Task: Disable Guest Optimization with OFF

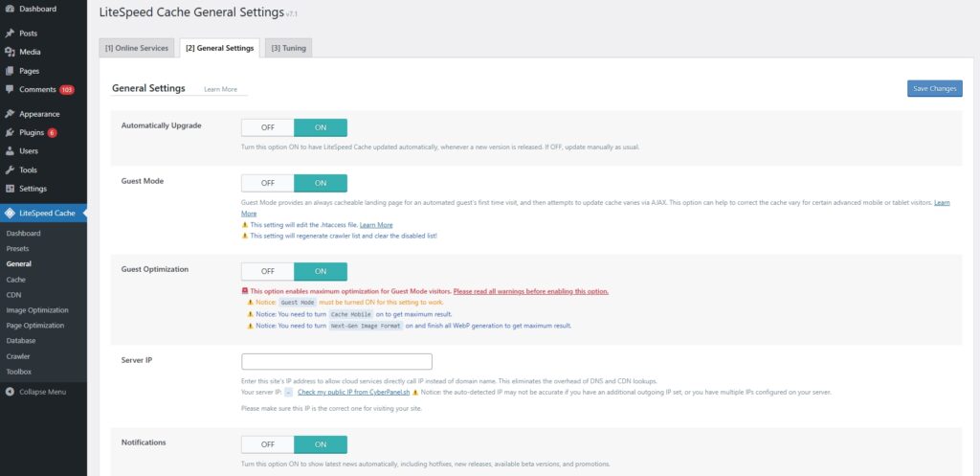Action: [268, 271]
